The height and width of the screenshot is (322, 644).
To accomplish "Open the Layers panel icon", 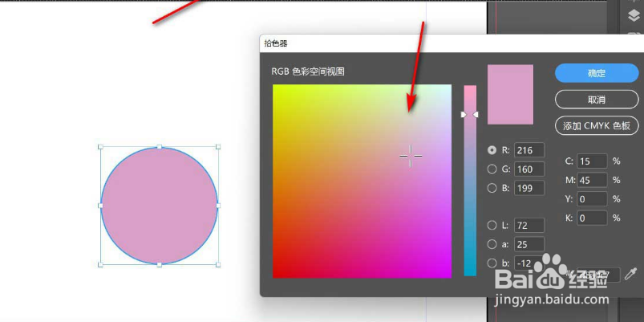I will click(633, 15).
